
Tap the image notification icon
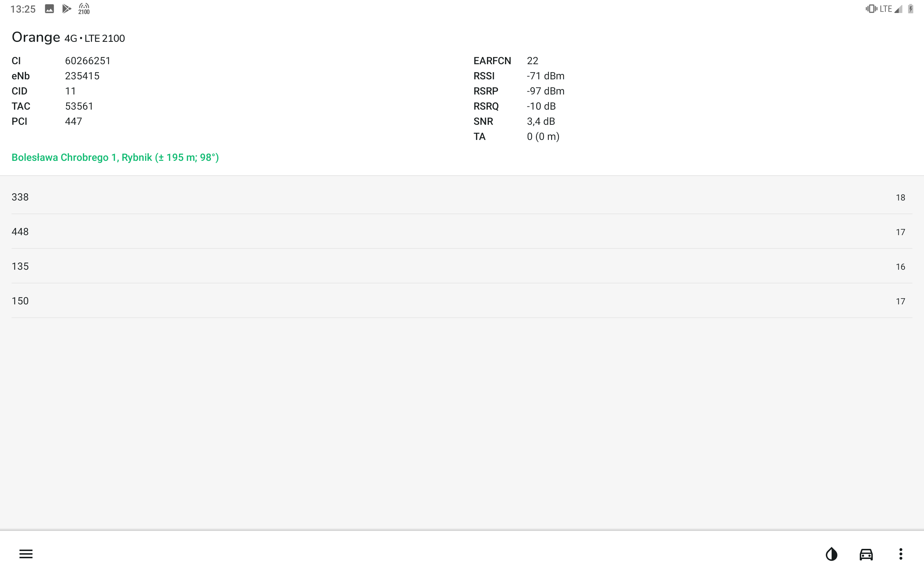coord(49,9)
